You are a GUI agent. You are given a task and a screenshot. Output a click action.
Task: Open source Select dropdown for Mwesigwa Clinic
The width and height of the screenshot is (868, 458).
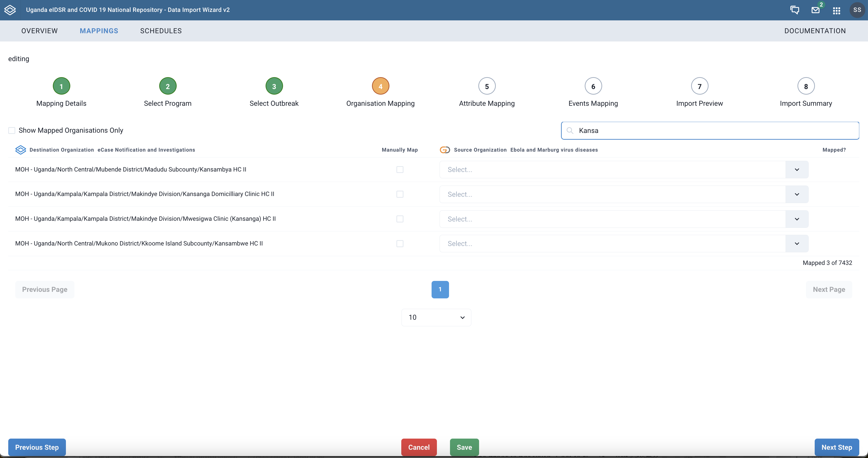624,219
